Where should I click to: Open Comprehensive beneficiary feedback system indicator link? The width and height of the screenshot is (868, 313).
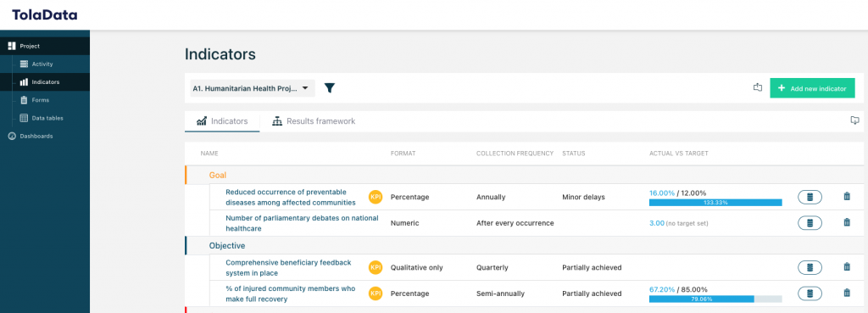point(288,267)
